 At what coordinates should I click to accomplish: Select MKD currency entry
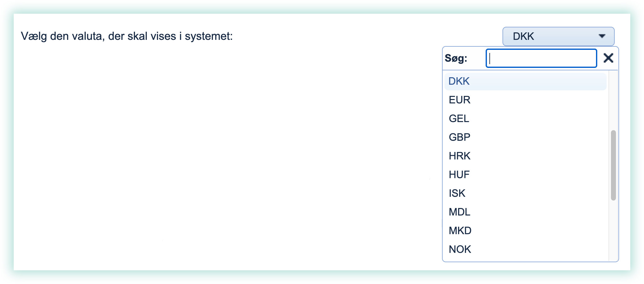[x=460, y=230]
